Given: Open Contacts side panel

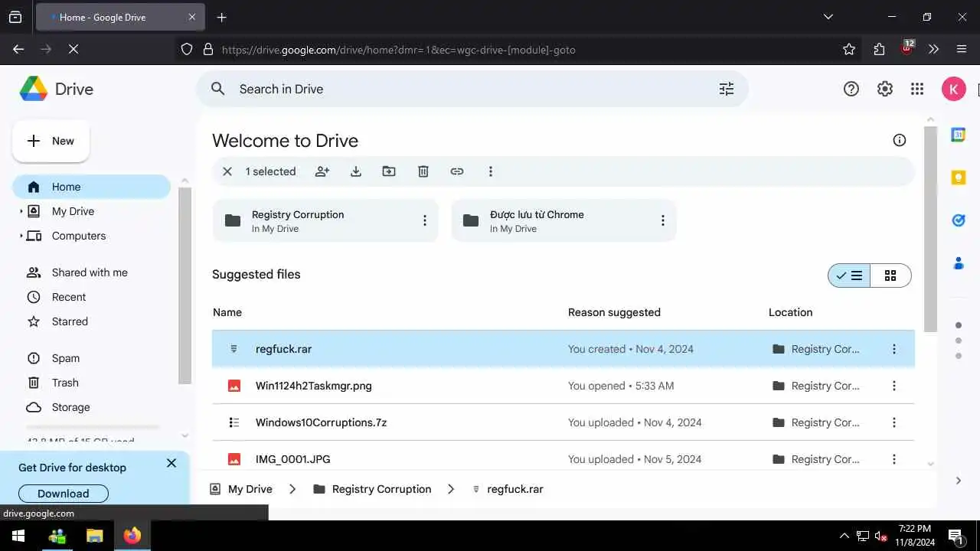Looking at the screenshot, I should pyautogui.click(x=958, y=263).
